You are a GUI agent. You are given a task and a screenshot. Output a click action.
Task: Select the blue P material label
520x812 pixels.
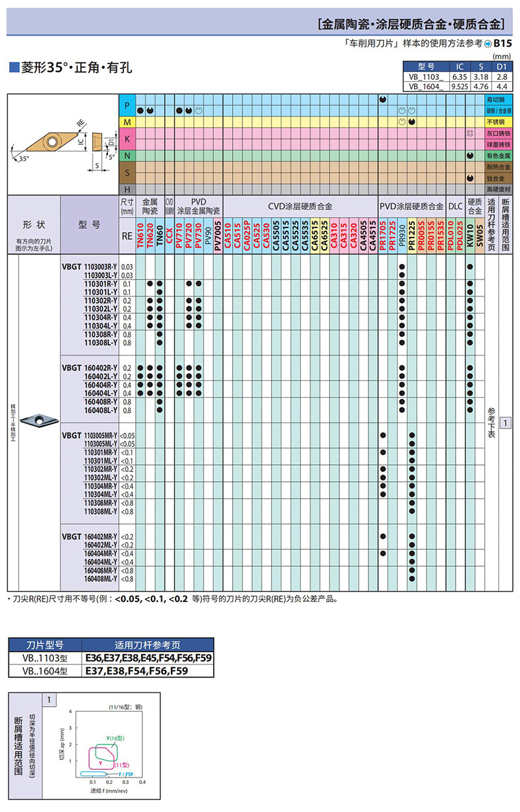coord(127,105)
